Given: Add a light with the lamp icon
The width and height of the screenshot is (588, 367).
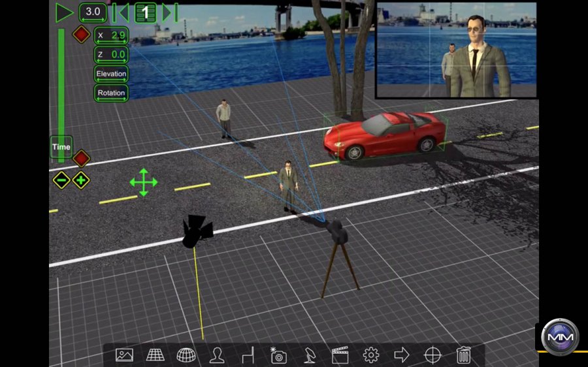Looking at the screenshot, I should click(310, 355).
